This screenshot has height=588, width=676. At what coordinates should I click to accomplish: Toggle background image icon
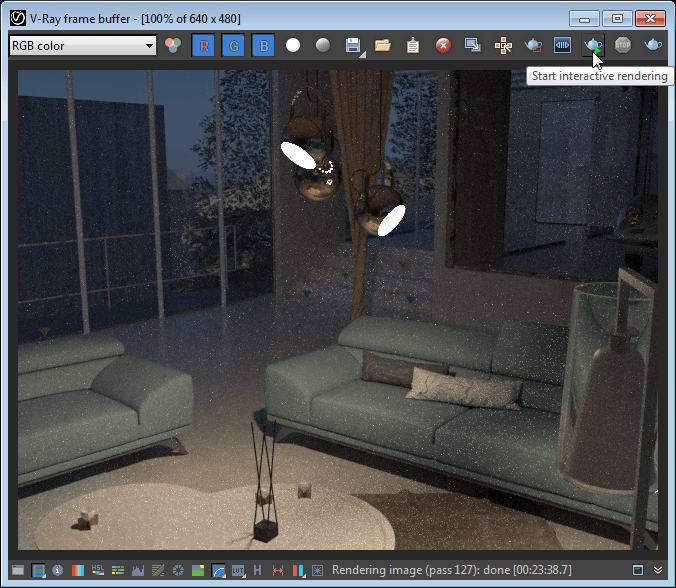click(x=198, y=570)
